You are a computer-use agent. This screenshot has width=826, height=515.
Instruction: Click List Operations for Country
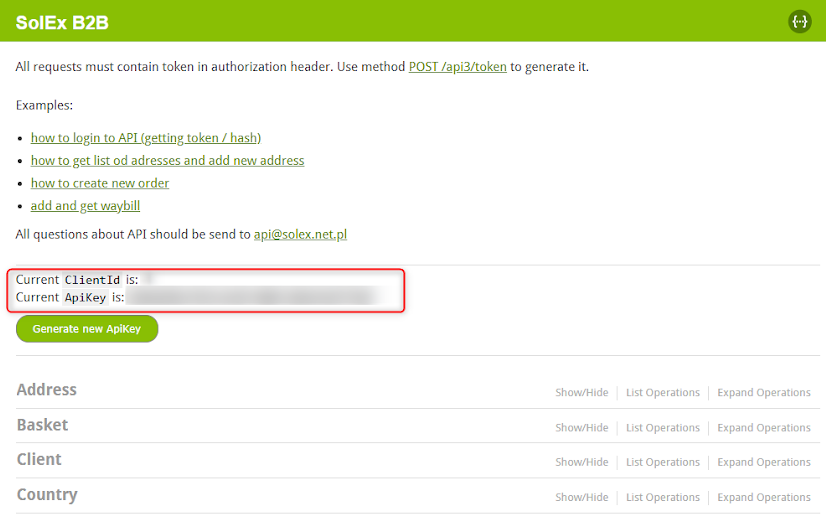point(663,497)
